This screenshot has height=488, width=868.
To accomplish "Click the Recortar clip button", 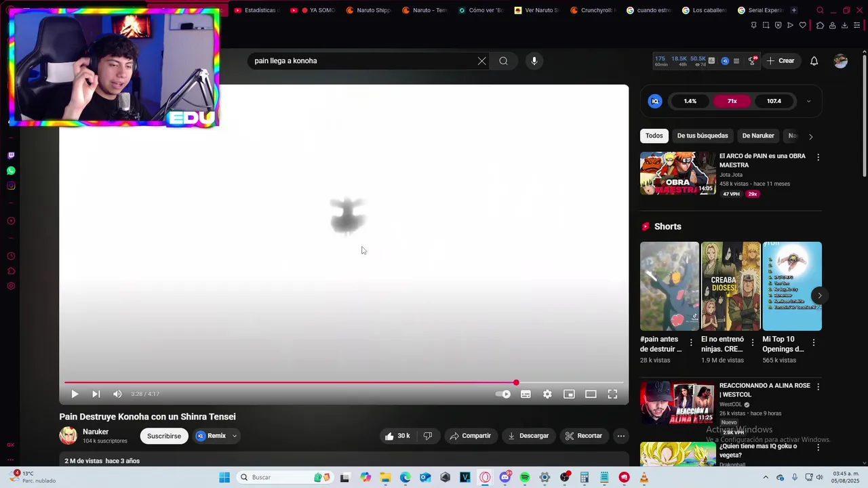I will [584, 436].
